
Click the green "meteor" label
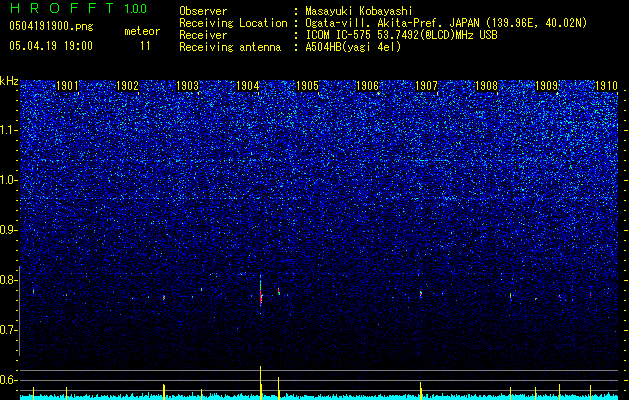point(142,31)
